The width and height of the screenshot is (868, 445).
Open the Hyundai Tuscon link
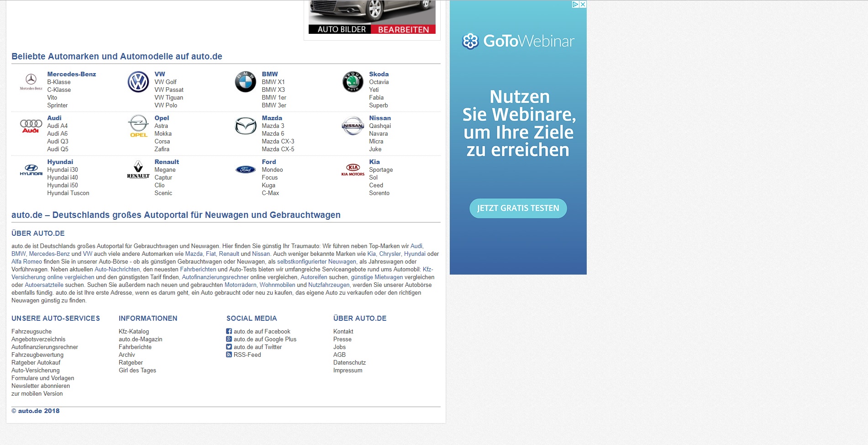[x=68, y=193]
